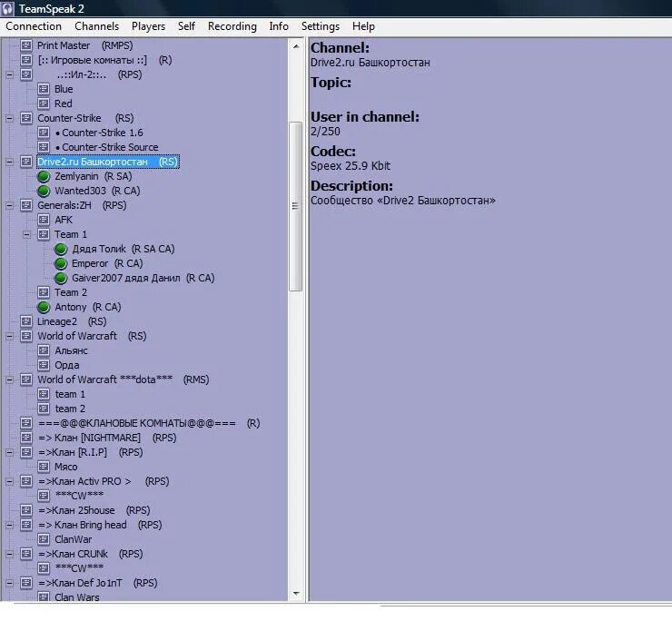Viewport: 672px width, 621px height.
Task: Collapse the Клан [R.I.P] node
Action: [9, 453]
